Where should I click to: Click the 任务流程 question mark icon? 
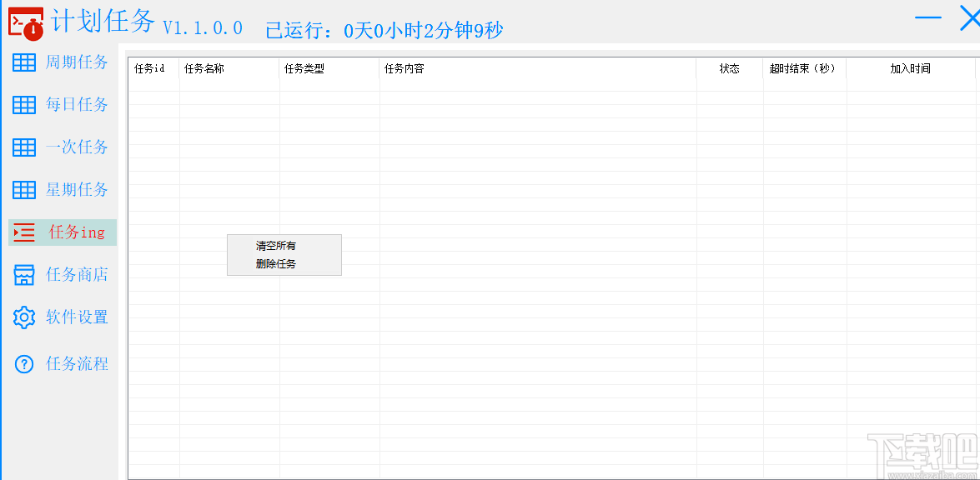(x=23, y=363)
